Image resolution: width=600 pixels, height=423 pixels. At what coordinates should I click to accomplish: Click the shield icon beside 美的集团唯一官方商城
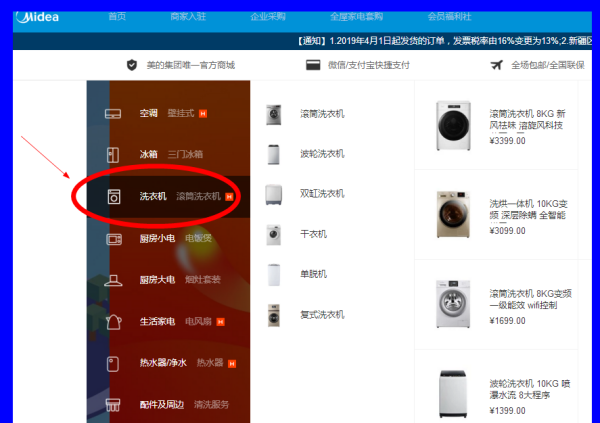pos(132,65)
